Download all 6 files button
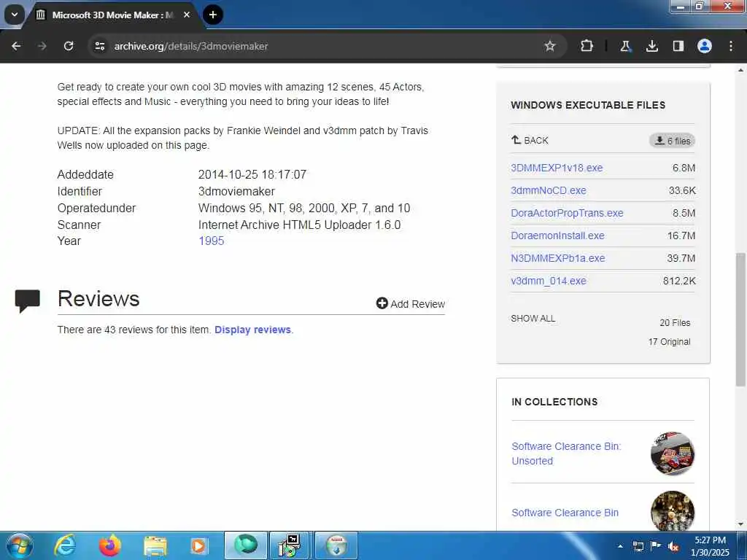 [672, 141]
